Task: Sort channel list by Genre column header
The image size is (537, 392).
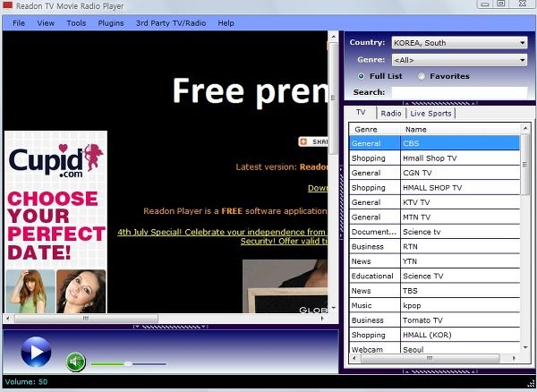Action: click(374, 130)
